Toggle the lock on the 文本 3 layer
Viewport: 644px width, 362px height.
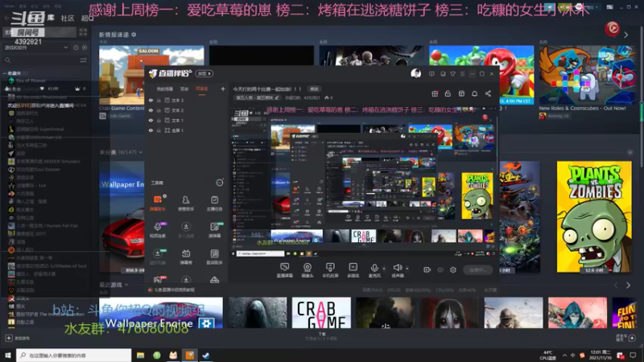click(x=159, y=100)
